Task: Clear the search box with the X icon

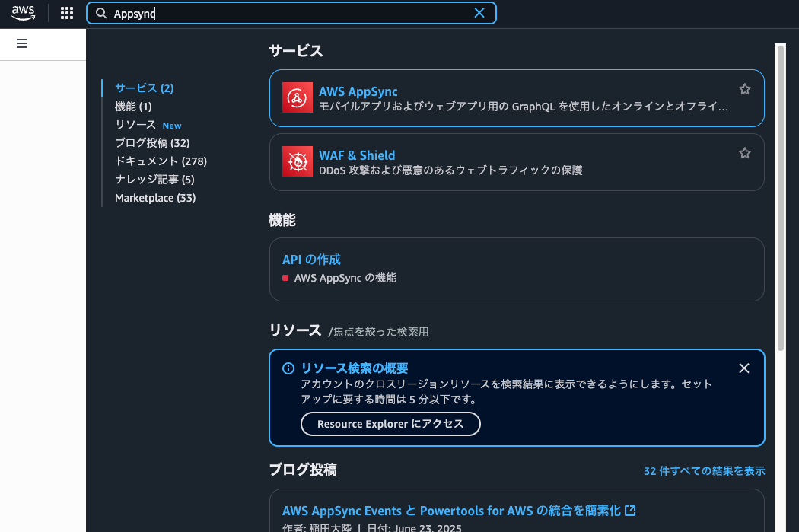Action: coord(479,13)
